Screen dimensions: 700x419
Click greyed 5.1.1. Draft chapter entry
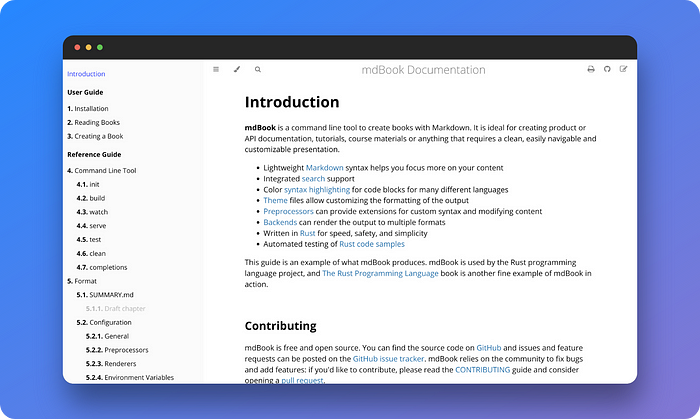(116, 309)
